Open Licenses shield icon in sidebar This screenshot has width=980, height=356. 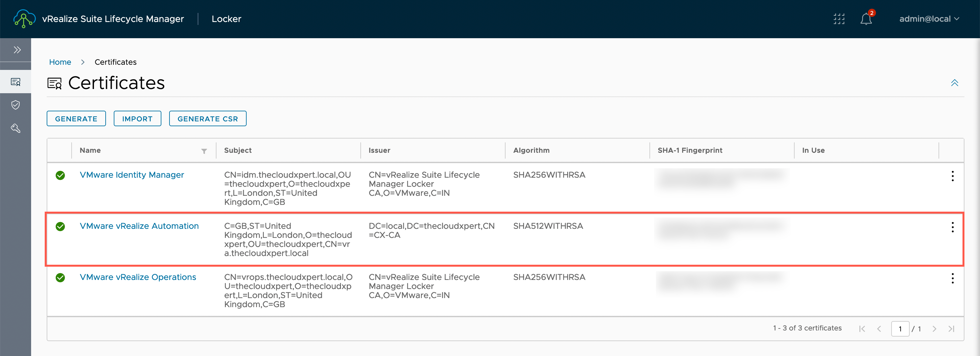16,105
